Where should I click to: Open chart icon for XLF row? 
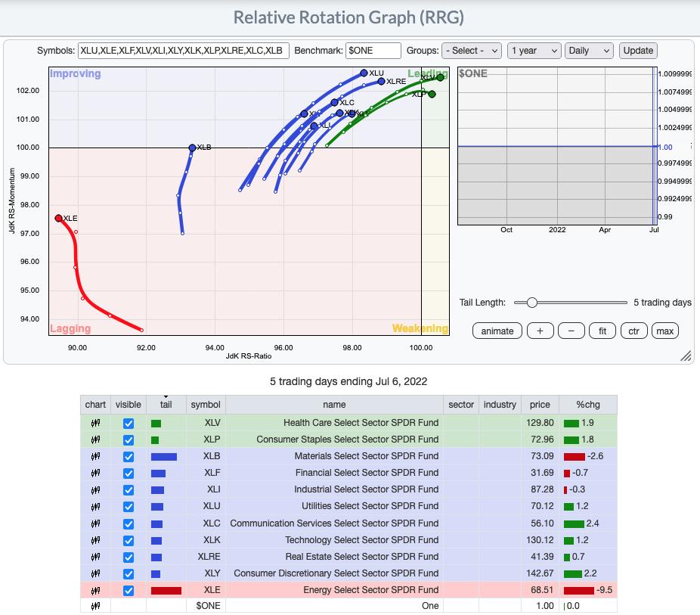click(95, 473)
